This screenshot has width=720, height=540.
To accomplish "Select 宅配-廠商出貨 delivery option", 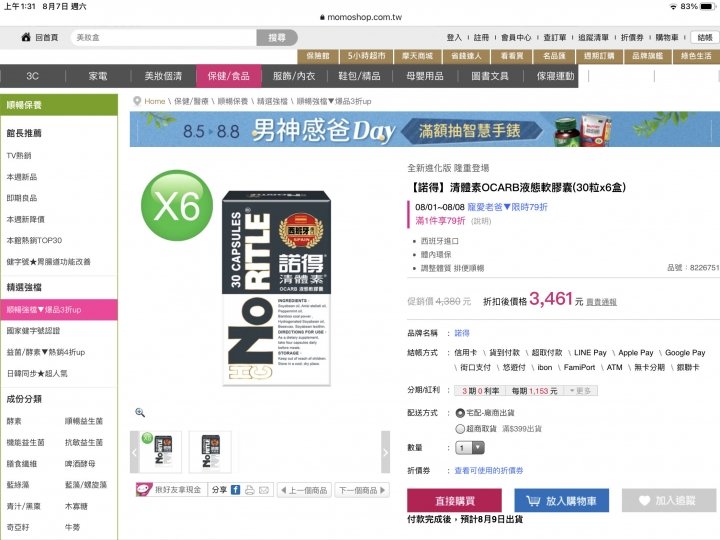I will (460, 413).
